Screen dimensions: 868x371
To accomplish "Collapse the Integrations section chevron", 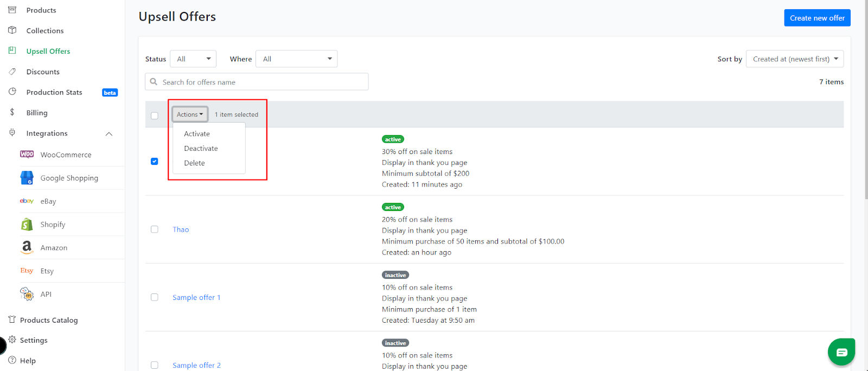I will pyautogui.click(x=109, y=133).
